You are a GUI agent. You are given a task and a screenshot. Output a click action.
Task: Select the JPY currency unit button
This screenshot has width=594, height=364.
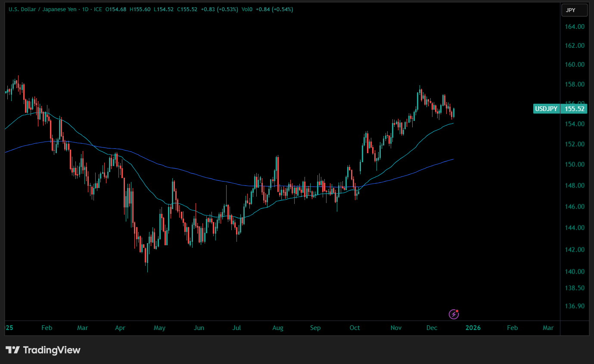(574, 9)
